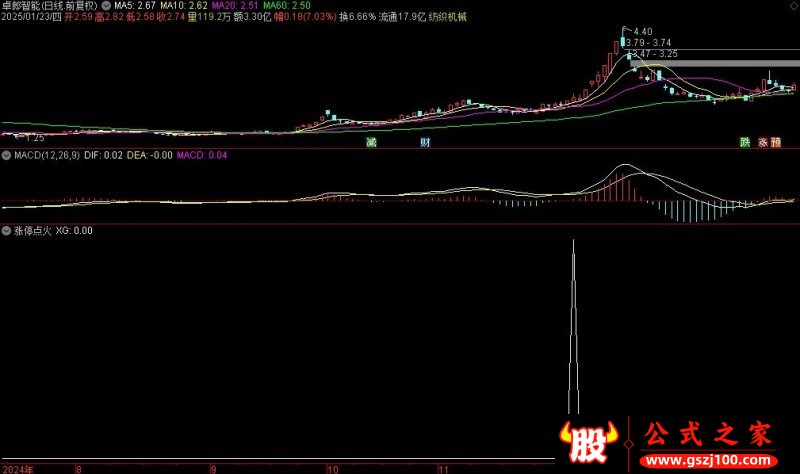Click month 11 on the time axis

click(x=443, y=469)
